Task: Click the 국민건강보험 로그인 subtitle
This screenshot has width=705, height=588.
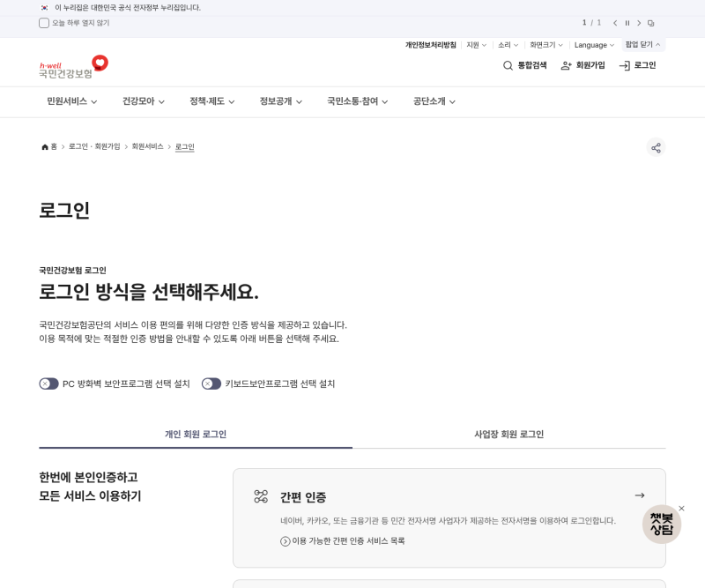Action: click(x=72, y=271)
